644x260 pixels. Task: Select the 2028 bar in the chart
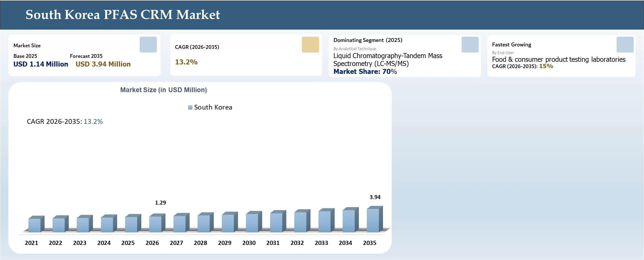(206, 222)
